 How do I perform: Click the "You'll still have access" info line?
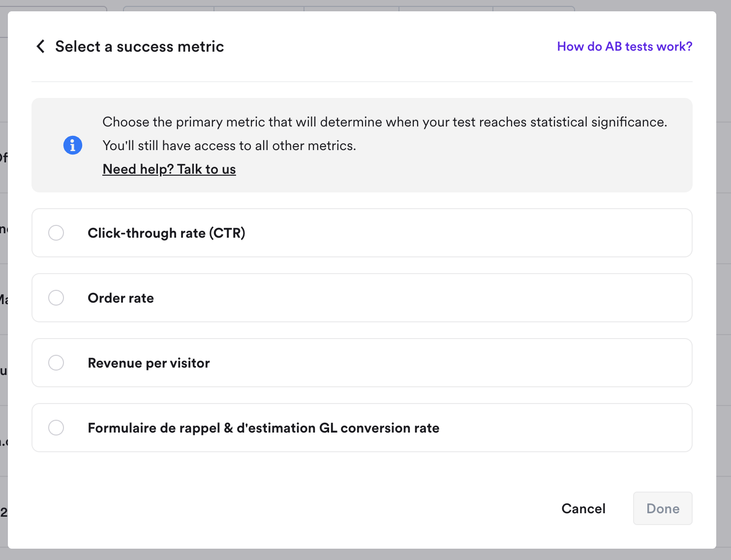click(x=229, y=146)
